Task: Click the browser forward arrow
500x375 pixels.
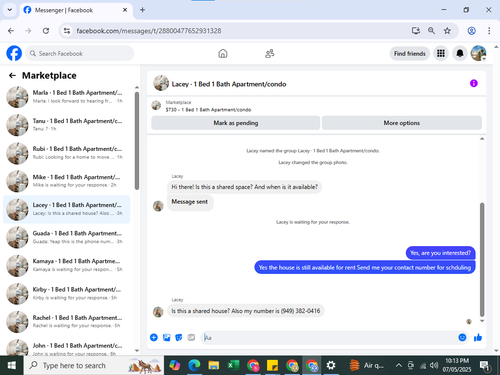Action: 28,31
